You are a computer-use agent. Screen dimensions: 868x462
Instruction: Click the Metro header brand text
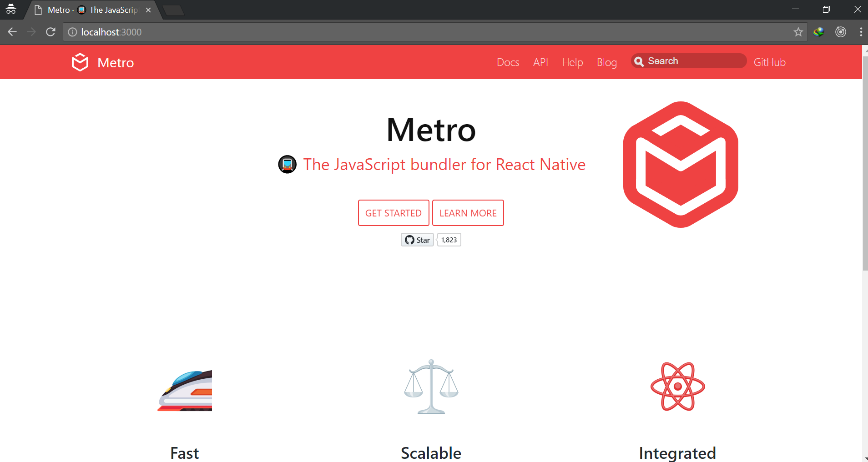click(x=116, y=62)
